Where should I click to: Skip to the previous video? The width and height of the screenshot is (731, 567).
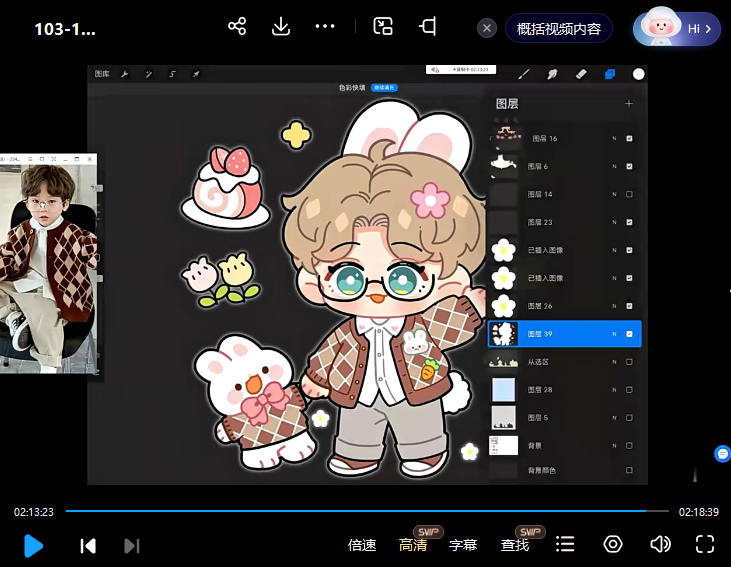tap(88, 545)
